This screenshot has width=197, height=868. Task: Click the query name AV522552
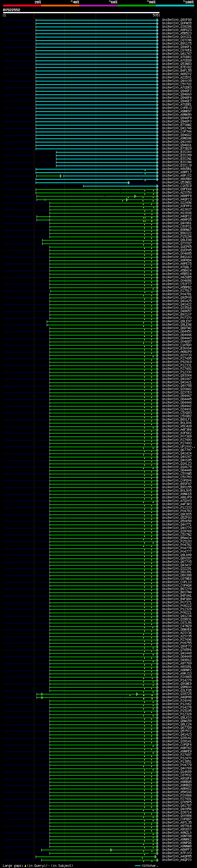pos(11,10)
